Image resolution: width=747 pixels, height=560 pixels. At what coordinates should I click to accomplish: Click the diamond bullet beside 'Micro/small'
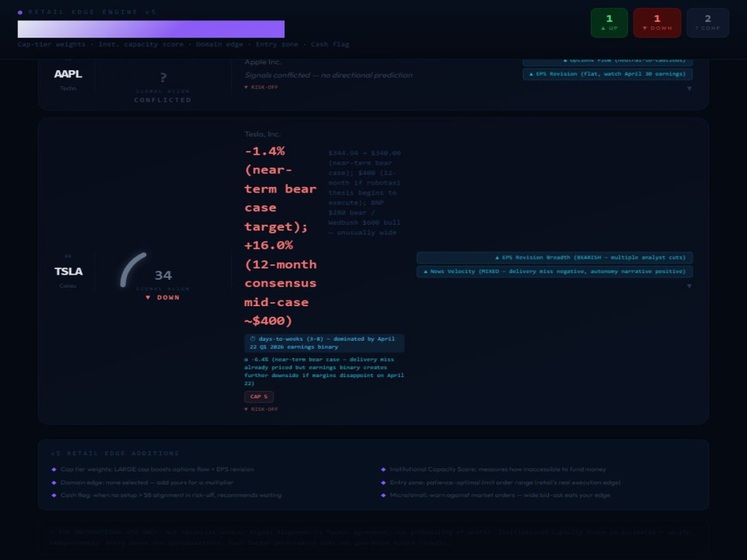pos(383,496)
